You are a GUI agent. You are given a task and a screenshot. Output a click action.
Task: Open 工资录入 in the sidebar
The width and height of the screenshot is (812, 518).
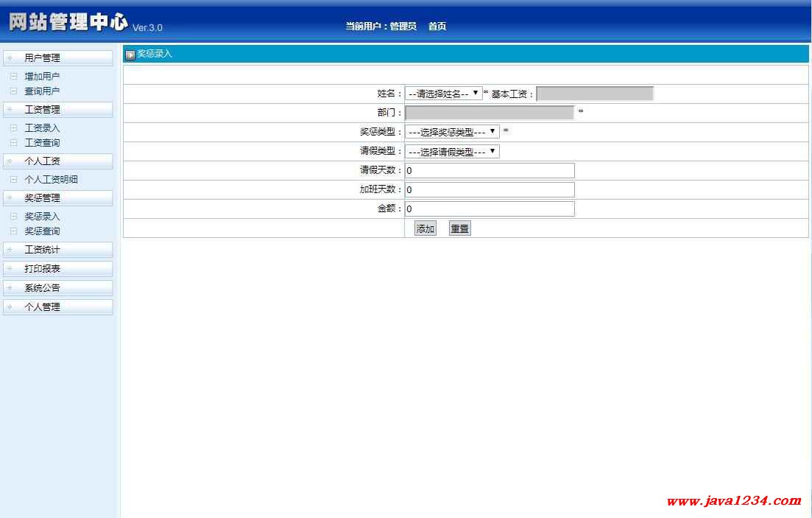(x=42, y=128)
